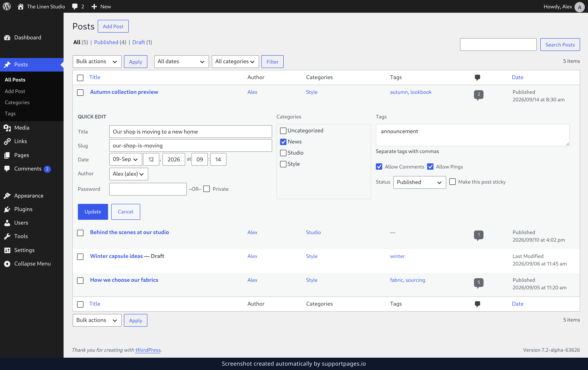Enable Make this post sticky

tap(453, 182)
